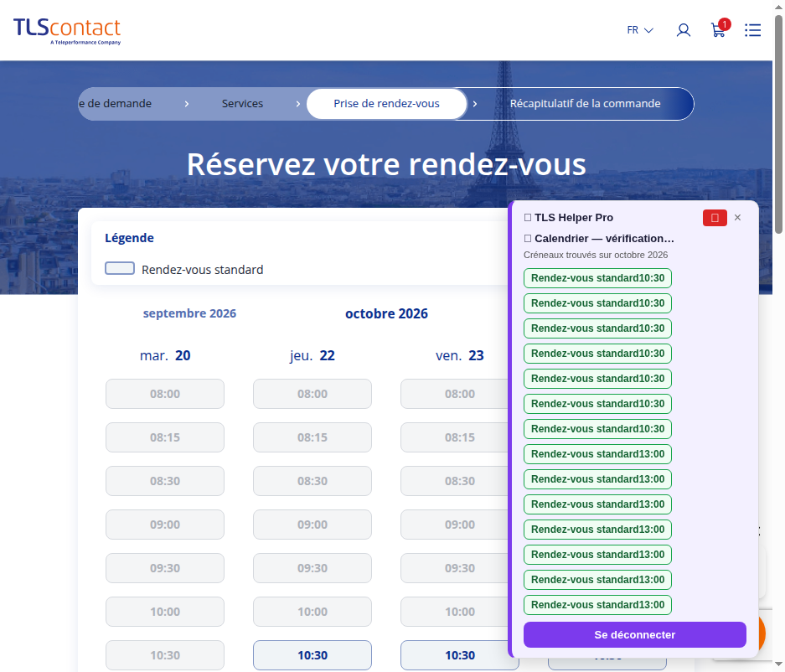Click the mar. 20 day header

click(x=165, y=355)
